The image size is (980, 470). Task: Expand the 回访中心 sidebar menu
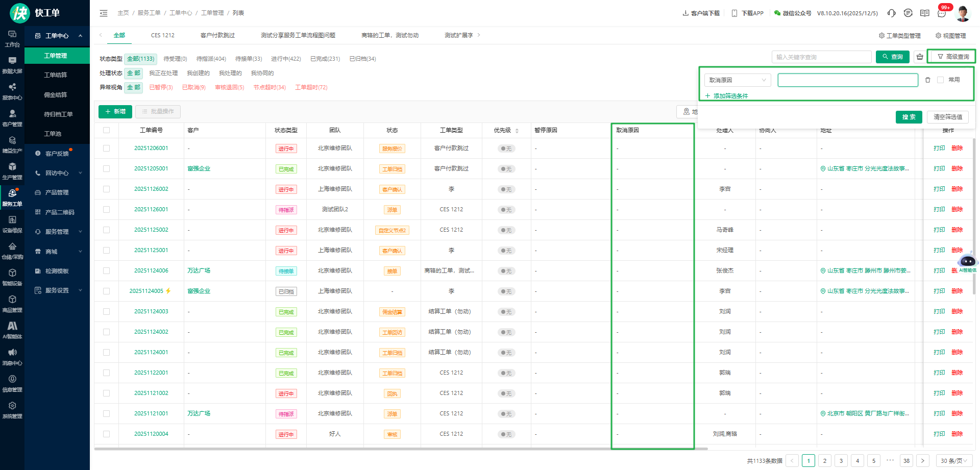tap(57, 173)
